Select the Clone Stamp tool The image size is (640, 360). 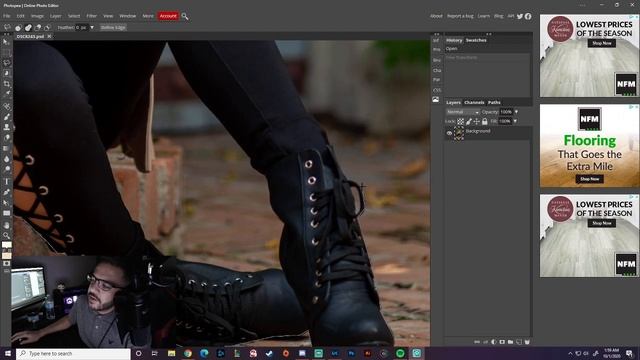pyautogui.click(x=6, y=127)
